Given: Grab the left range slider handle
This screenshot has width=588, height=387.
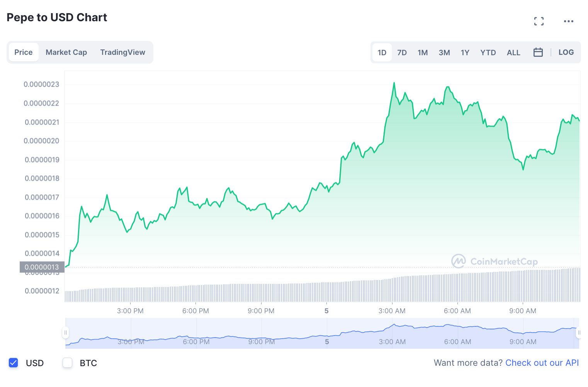Looking at the screenshot, I should click(66, 333).
